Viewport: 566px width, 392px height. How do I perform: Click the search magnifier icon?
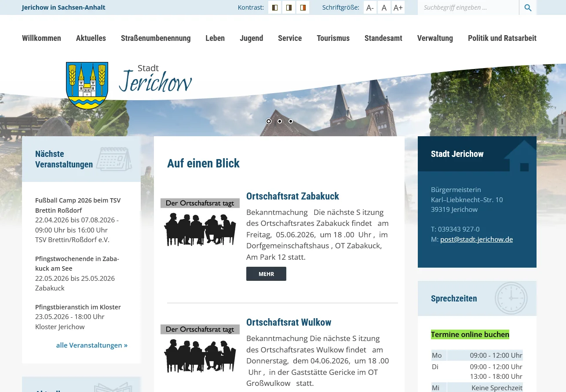coord(528,7)
